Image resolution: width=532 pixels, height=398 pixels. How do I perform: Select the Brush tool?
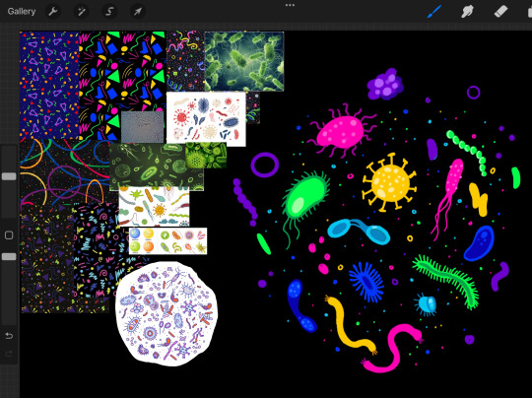coord(434,12)
